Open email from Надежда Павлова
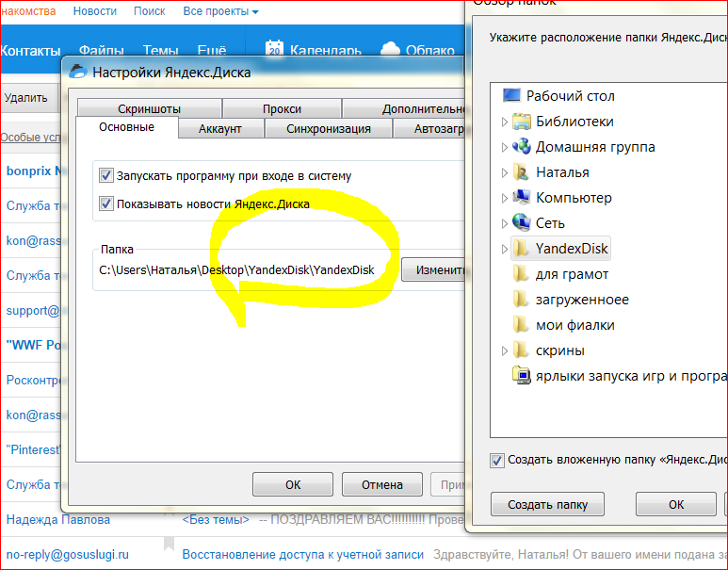This screenshot has width=728, height=570. tap(58, 519)
